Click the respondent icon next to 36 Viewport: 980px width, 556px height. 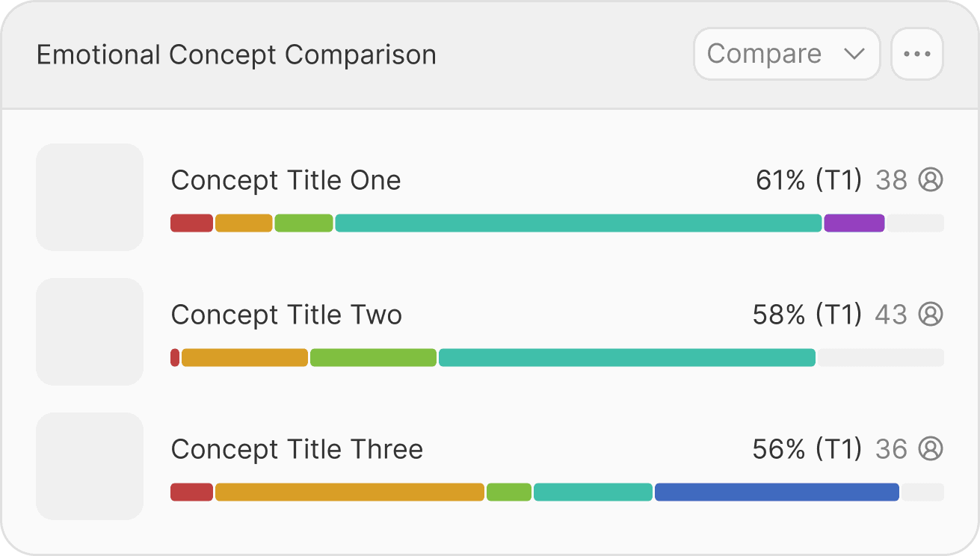pos(931,449)
